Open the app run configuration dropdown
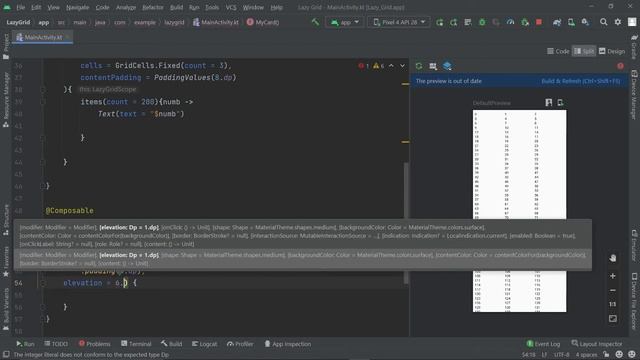This screenshot has width=640, height=360. tap(345, 22)
